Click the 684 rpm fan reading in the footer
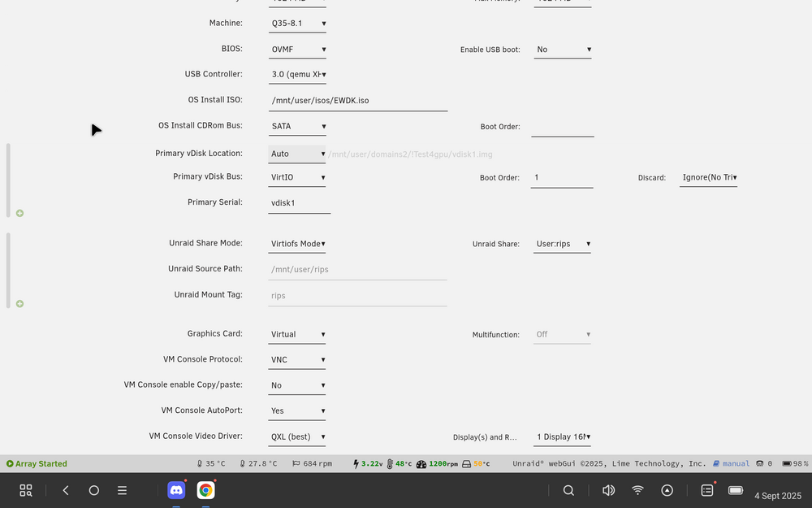The height and width of the screenshot is (508, 812). click(313, 464)
